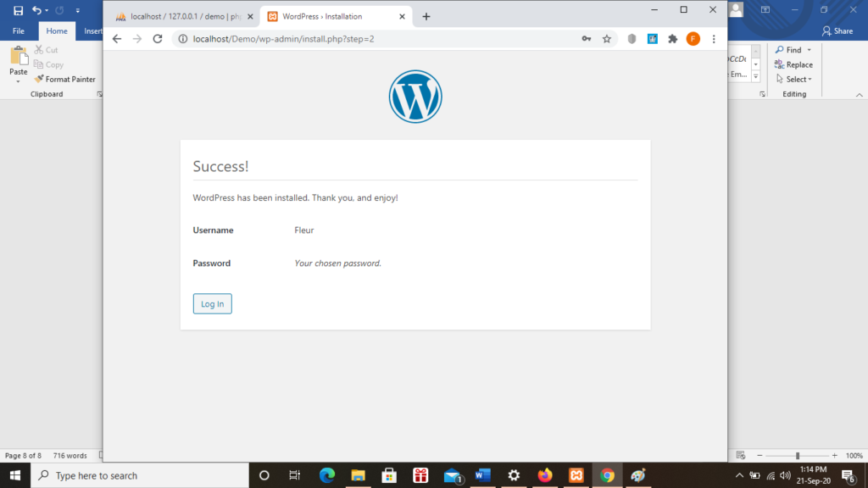This screenshot has width=868, height=488.
Task: Customize Word Quick Access Toolbar dropdown
Action: tap(77, 10)
